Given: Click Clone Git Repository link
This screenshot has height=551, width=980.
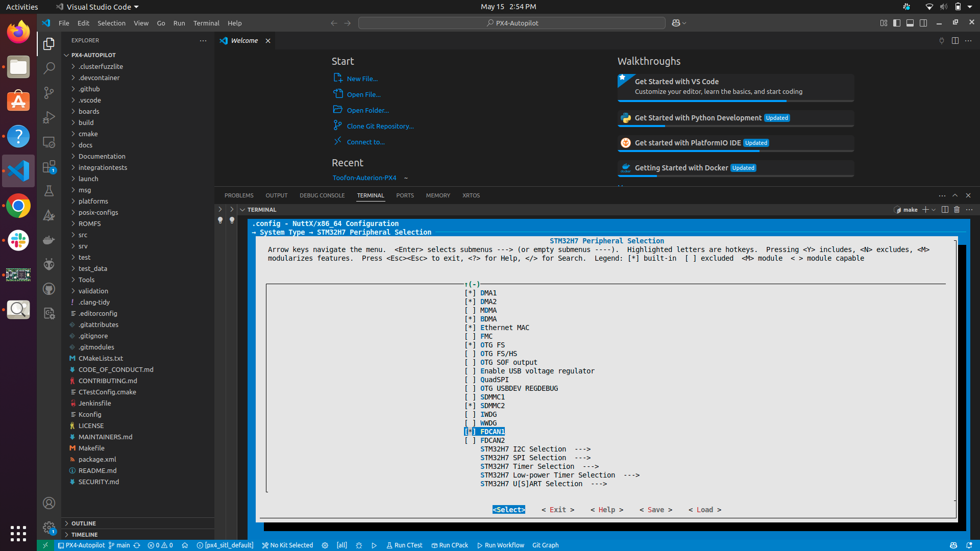Looking at the screenshot, I should pos(380,126).
